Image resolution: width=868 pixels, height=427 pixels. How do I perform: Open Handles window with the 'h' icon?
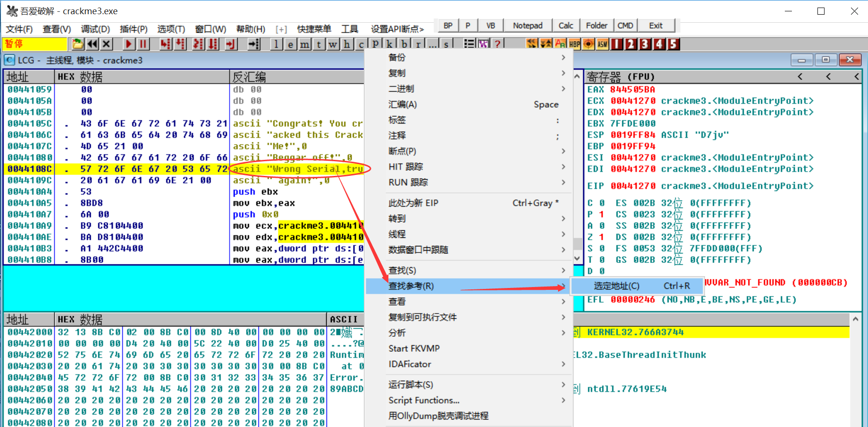pyautogui.click(x=347, y=44)
